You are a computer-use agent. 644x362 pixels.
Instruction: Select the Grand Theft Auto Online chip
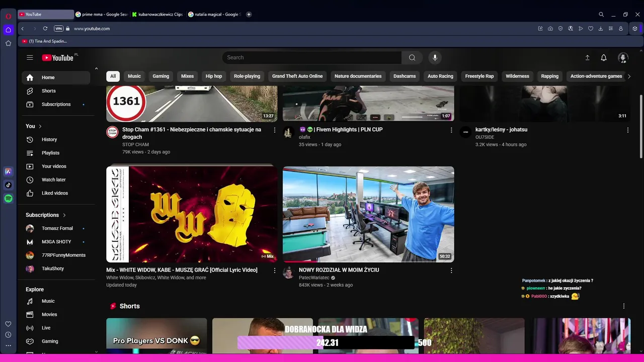(x=297, y=76)
